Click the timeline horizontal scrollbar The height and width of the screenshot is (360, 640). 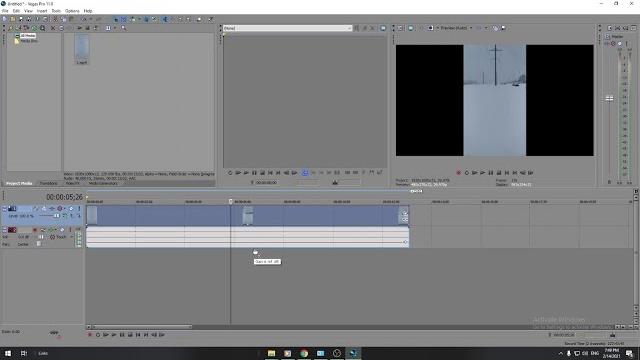[x=142, y=327]
